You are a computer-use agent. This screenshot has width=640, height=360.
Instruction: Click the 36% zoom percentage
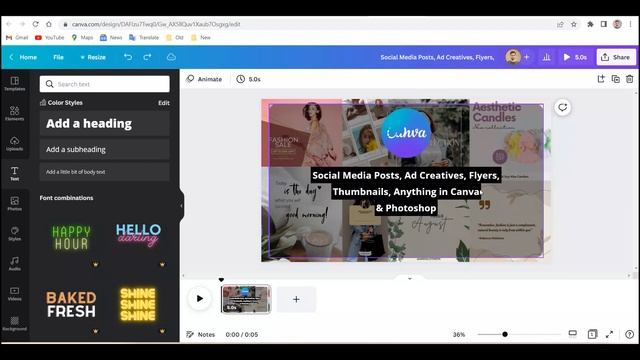pos(459,334)
